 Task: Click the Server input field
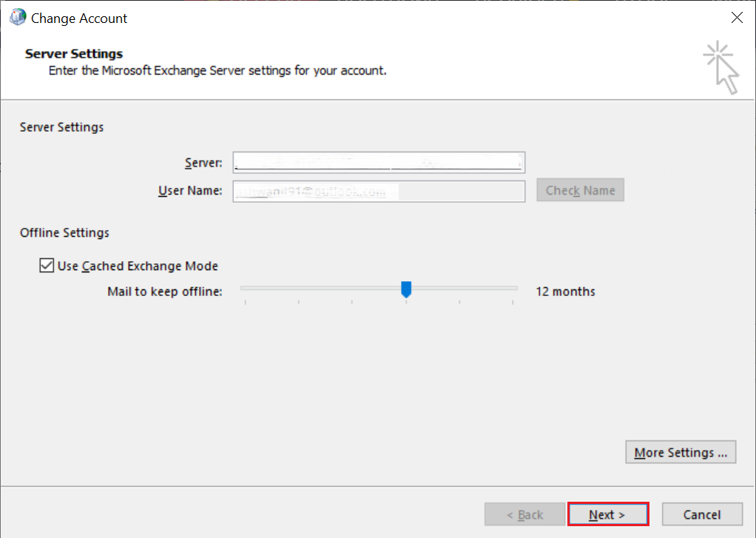[x=379, y=163]
